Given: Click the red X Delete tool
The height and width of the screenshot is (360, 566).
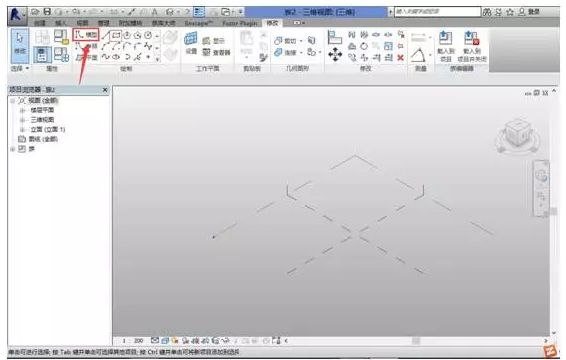Looking at the screenshot, I should pyautogui.click(x=400, y=57).
